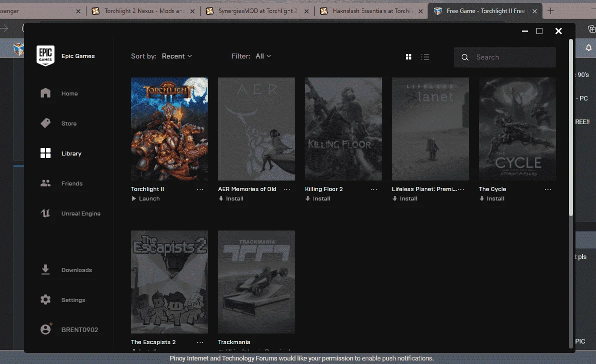Click the search magnifier icon

[x=465, y=57]
